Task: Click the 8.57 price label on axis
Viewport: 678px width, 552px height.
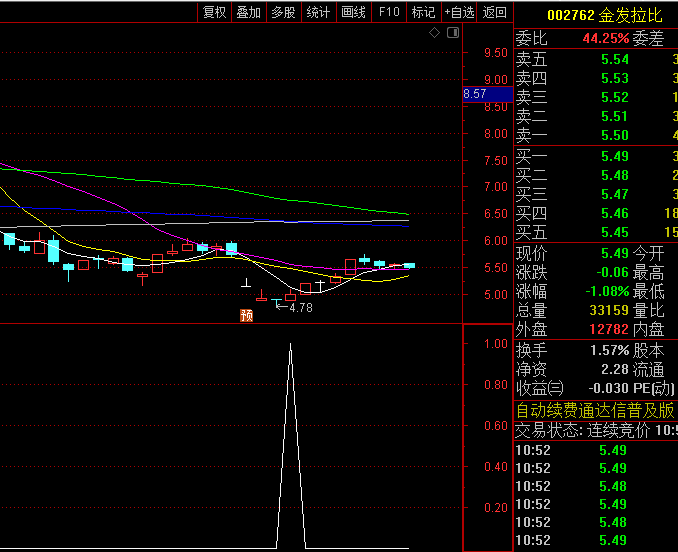Action: tap(476, 94)
